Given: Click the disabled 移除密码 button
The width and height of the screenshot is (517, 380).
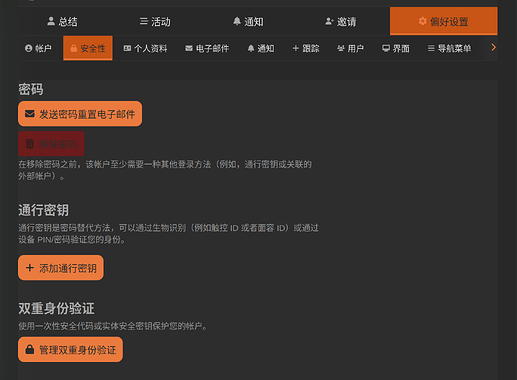Looking at the screenshot, I should pyautogui.click(x=51, y=144).
